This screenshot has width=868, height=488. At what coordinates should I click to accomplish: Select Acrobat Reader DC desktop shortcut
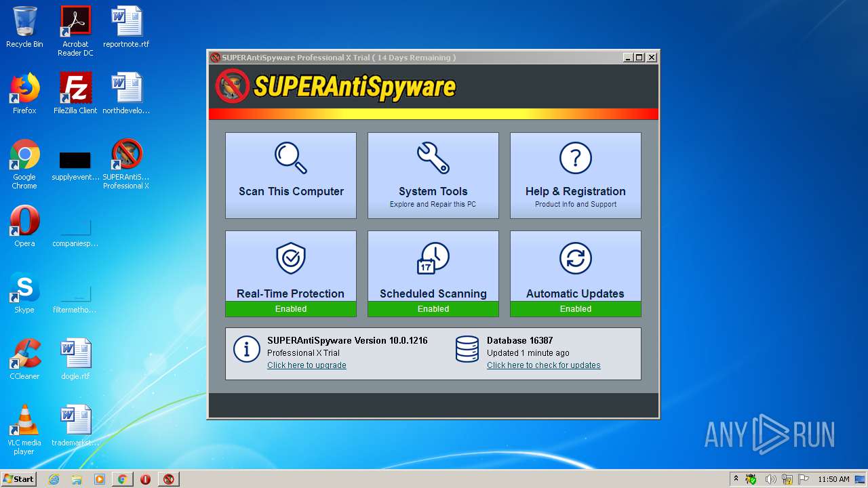pyautogui.click(x=75, y=31)
